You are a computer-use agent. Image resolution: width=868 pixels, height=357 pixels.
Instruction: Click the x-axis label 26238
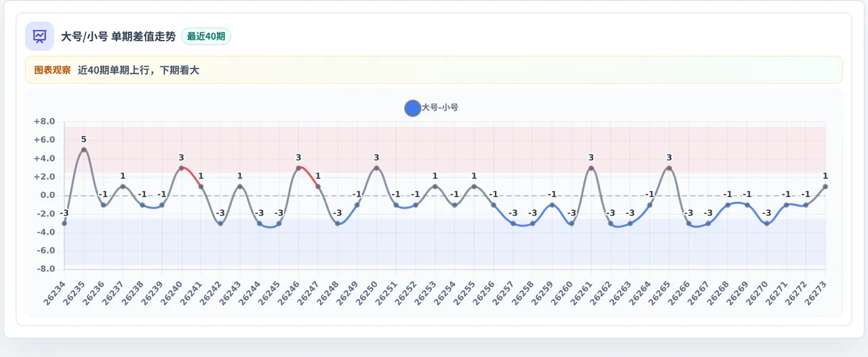132,293
